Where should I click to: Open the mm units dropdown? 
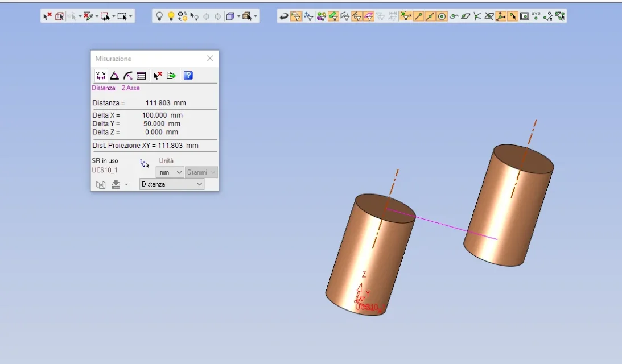point(170,172)
